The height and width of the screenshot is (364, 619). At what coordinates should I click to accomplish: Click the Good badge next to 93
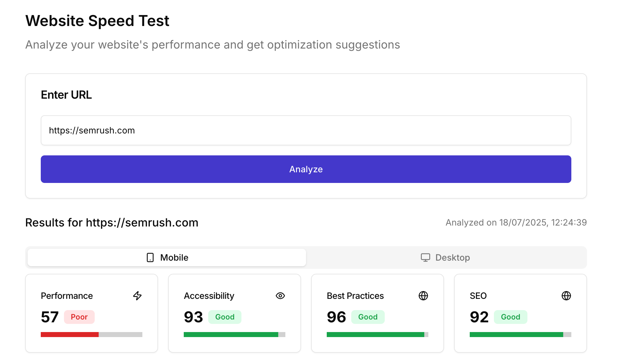pos(225,317)
